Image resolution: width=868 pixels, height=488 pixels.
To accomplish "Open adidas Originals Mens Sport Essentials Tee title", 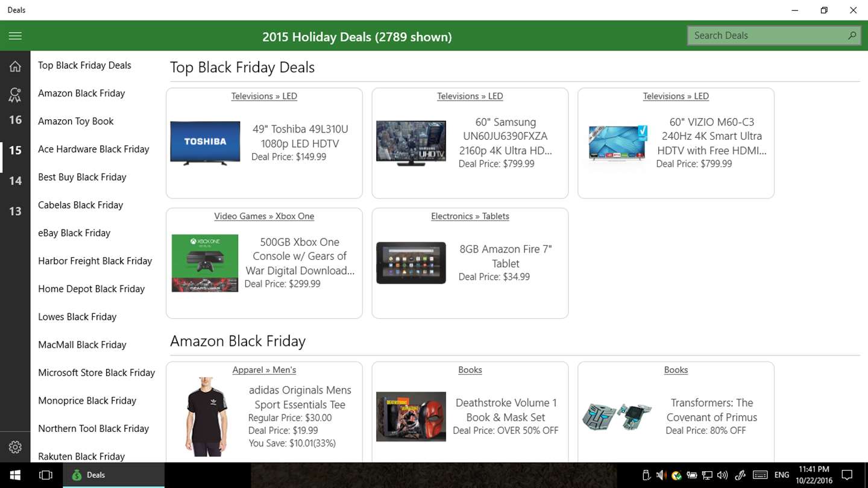I will pyautogui.click(x=300, y=397).
